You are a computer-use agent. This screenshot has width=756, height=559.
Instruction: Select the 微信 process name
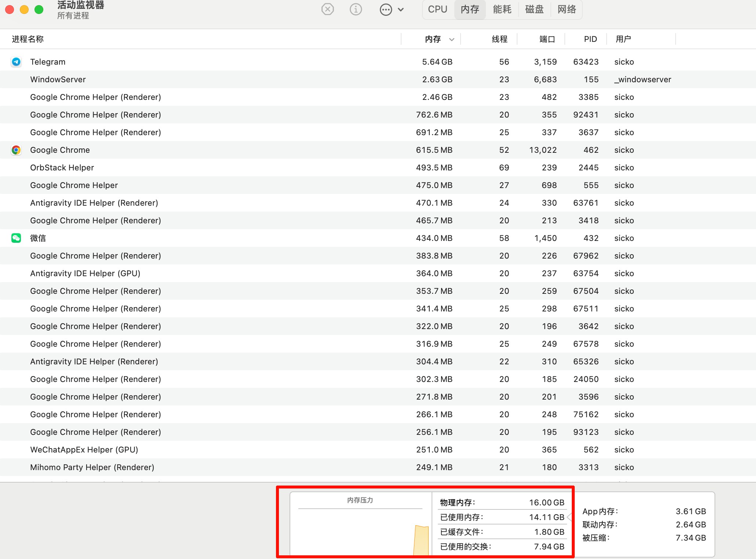(38, 238)
